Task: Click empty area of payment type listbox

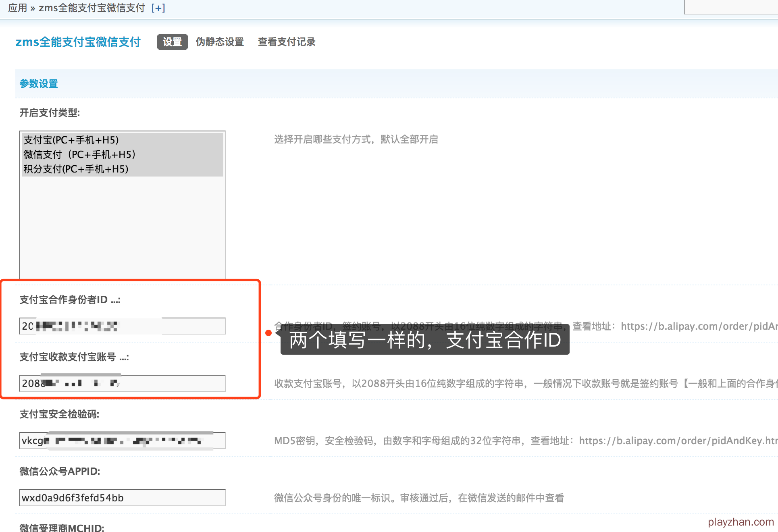Action: click(122, 226)
